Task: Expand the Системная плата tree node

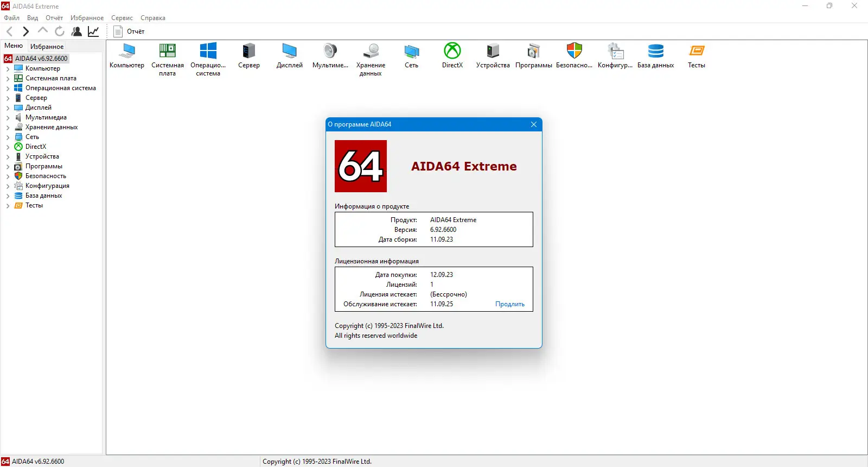Action: click(x=8, y=79)
